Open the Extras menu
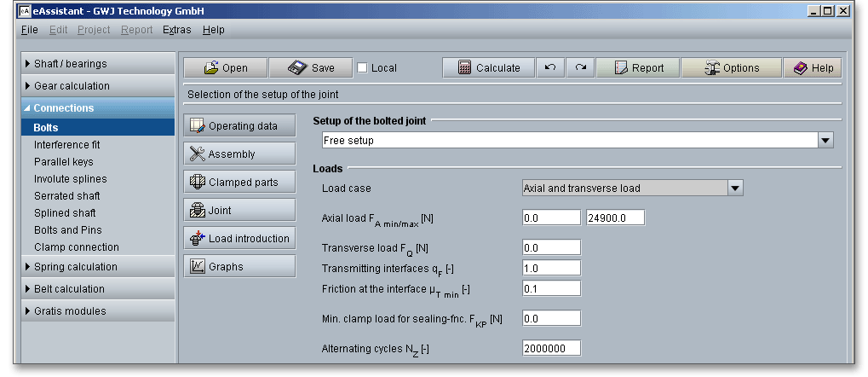Screen dimensions: 868x377 click(x=176, y=30)
